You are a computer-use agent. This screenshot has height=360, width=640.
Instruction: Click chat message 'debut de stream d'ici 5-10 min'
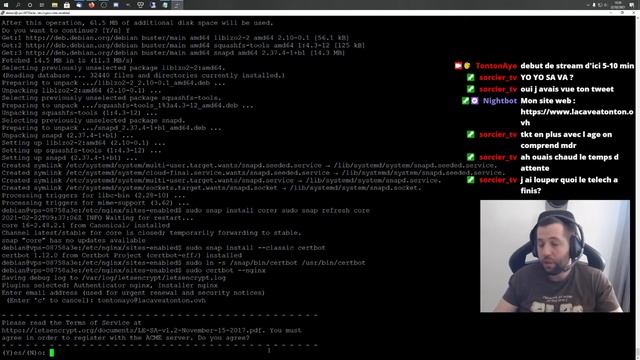577,66
